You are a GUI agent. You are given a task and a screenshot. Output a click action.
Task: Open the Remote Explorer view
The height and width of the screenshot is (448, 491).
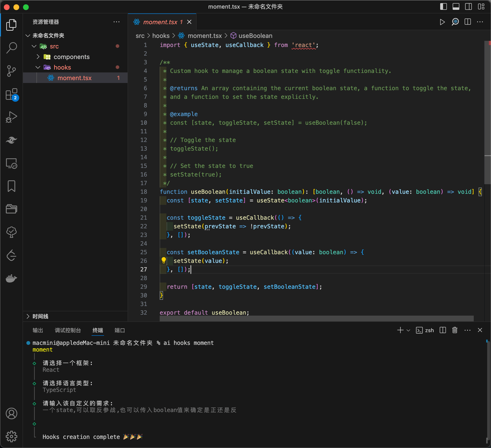point(12,164)
